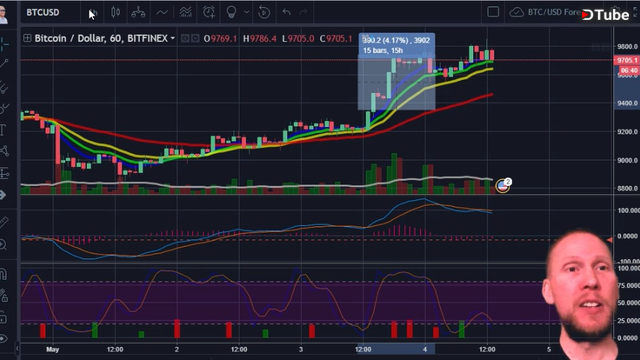The image size is (640, 360).
Task: Expand the dropdown arrow next to light bulb
Action: coord(247,12)
